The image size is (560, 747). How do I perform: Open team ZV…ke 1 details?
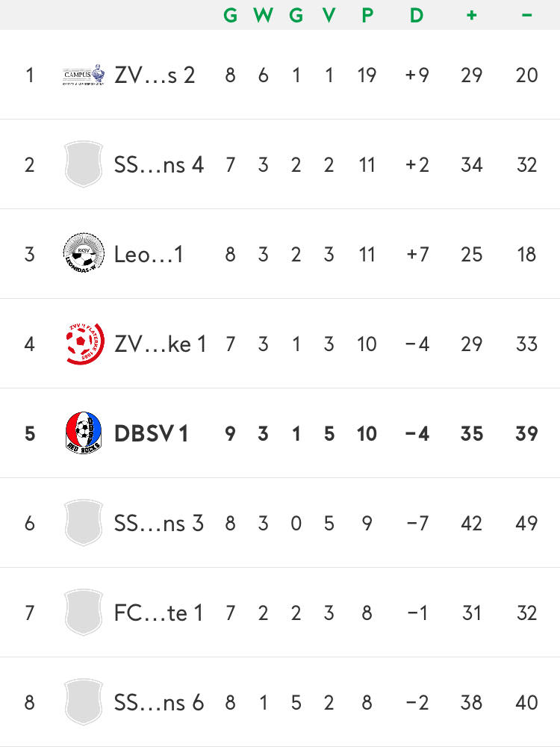point(160,344)
